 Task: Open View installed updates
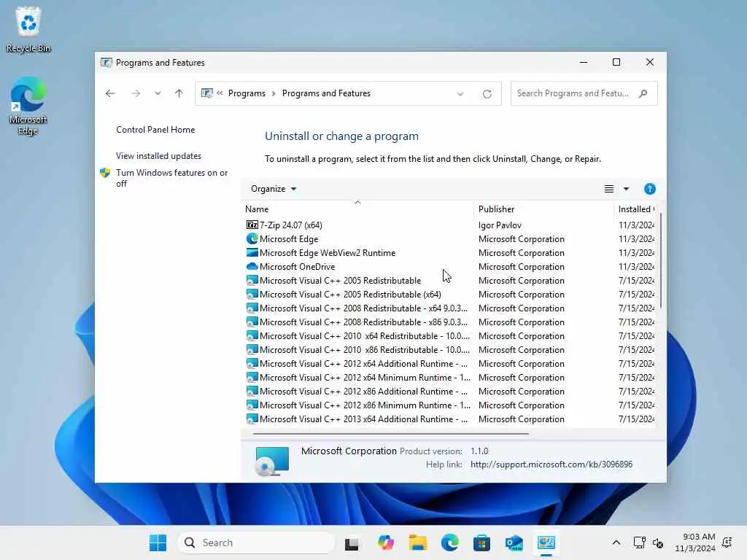coord(158,156)
